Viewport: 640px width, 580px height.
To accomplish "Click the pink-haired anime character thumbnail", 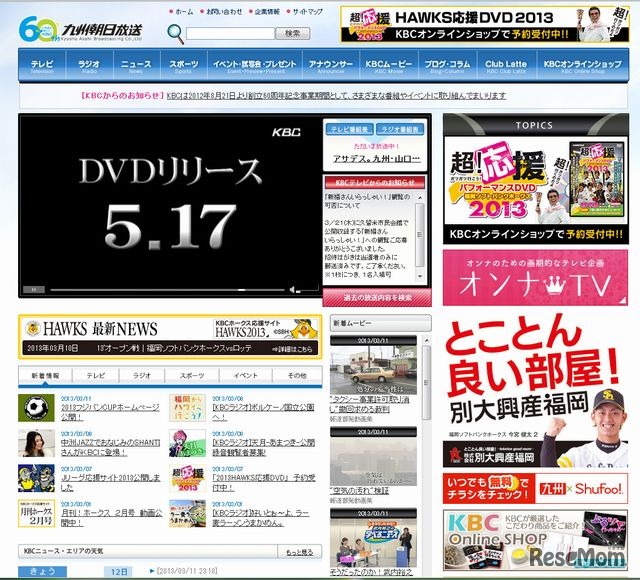I will (x=187, y=443).
